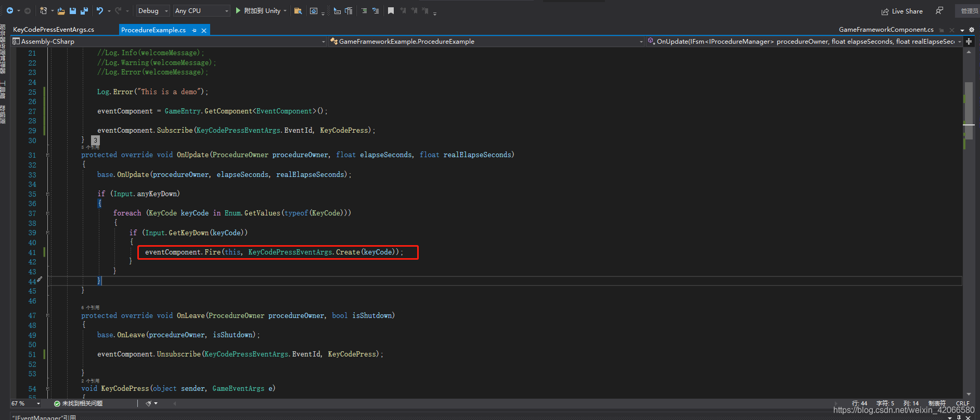Click the New Project toolbar icon

pos(44,10)
